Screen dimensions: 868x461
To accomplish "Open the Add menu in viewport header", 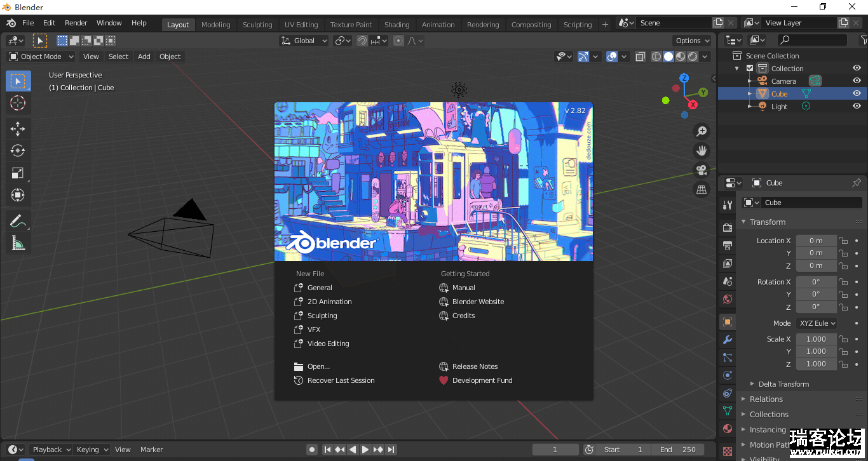I will pyautogui.click(x=144, y=57).
